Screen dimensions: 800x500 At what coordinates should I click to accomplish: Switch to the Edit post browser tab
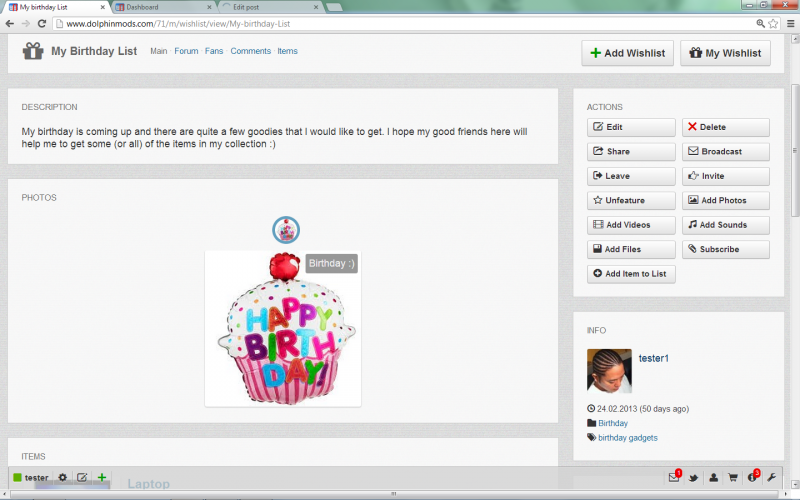tap(260, 7)
